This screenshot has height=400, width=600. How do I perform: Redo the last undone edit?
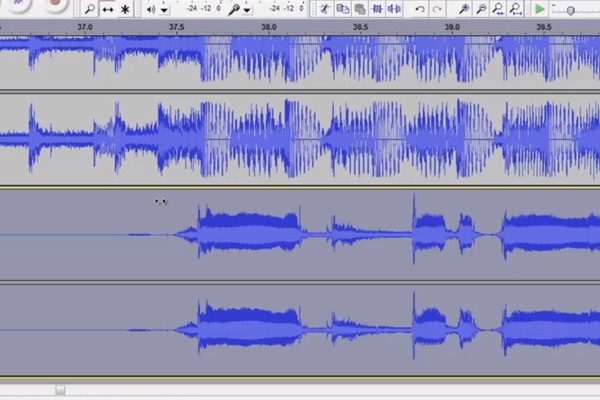[438, 9]
